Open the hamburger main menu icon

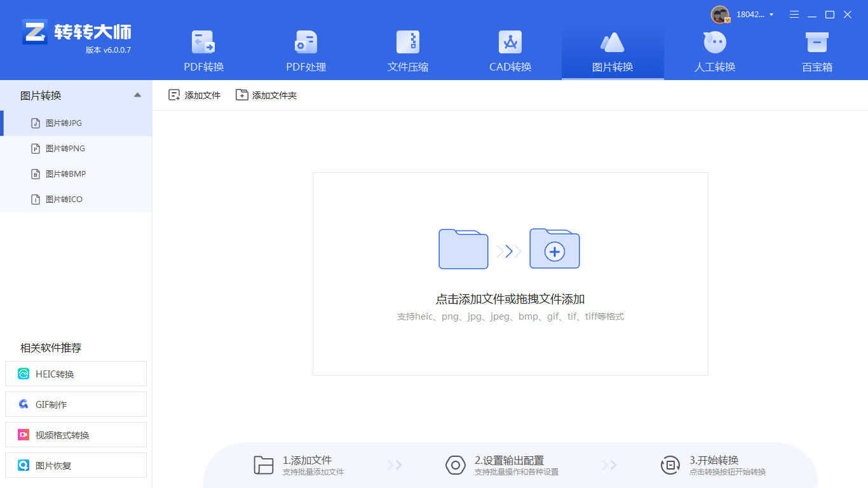point(794,15)
